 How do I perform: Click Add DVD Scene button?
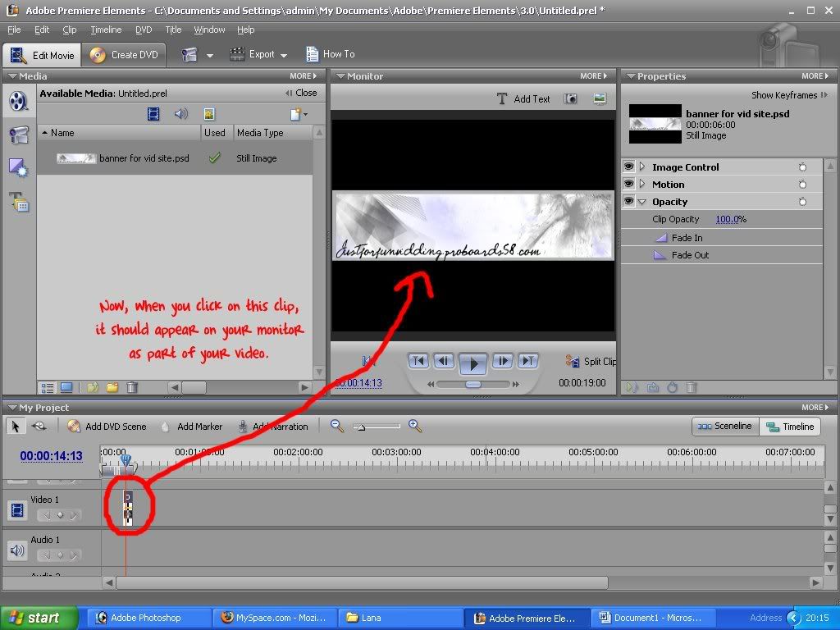[x=107, y=427]
